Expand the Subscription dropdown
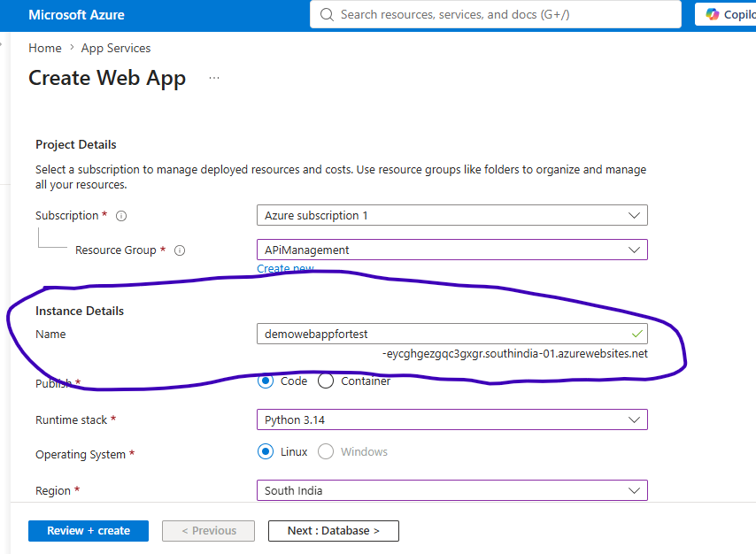The height and width of the screenshot is (554, 756). [x=452, y=215]
